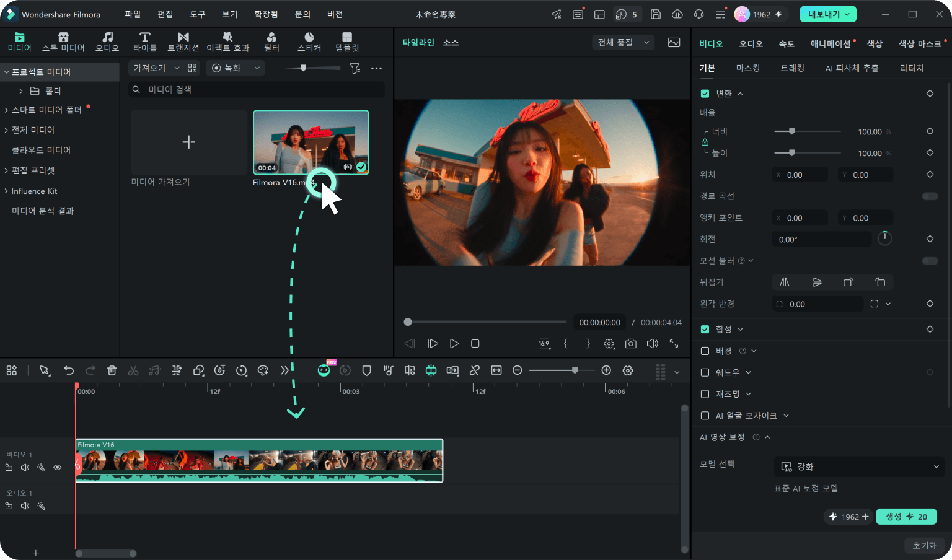Open the 강화 model selection dropdown

pos(859,466)
